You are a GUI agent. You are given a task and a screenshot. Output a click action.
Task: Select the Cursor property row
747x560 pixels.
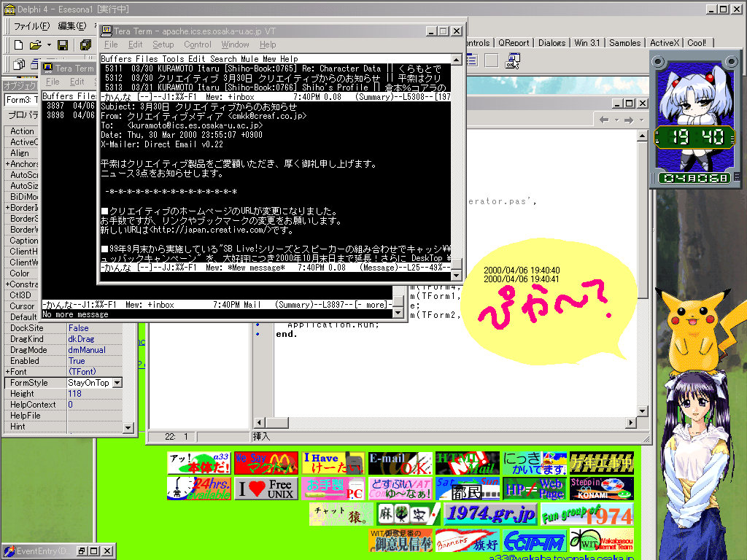click(x=22, y=306)
